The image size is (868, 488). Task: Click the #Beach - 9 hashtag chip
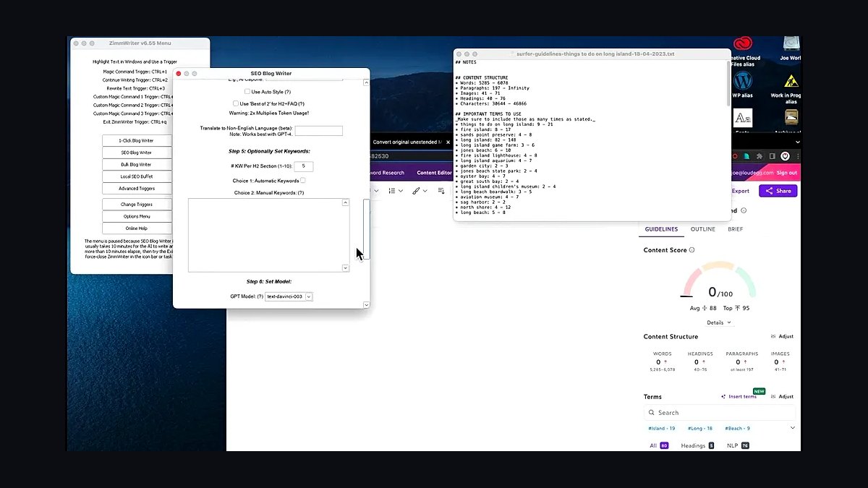pos(738,429)
